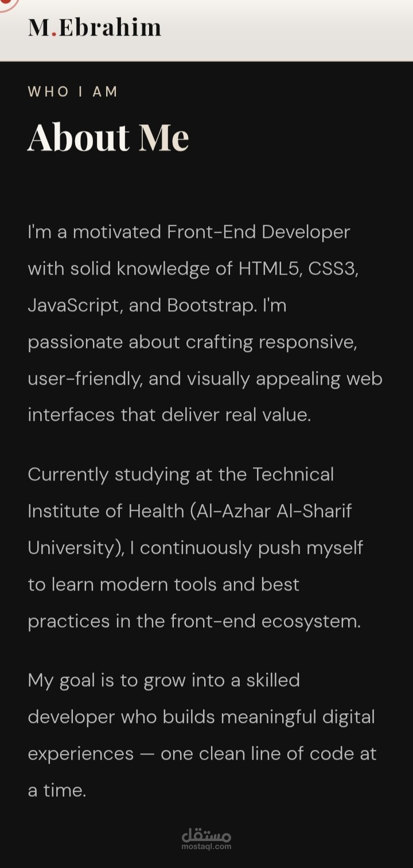Click the M.Ebrahim site logo
The height and width of the screenshot is (868, 413).
click(x=95, y=27)
